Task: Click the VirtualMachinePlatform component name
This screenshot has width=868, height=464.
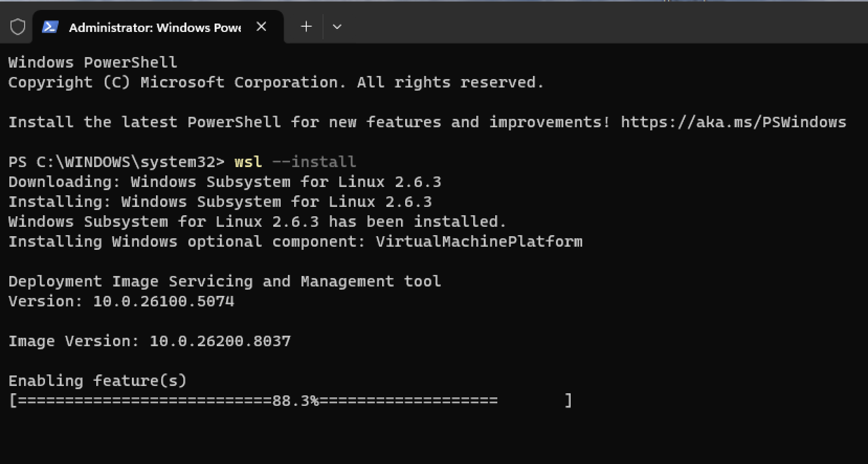Action: pos(478,241)
